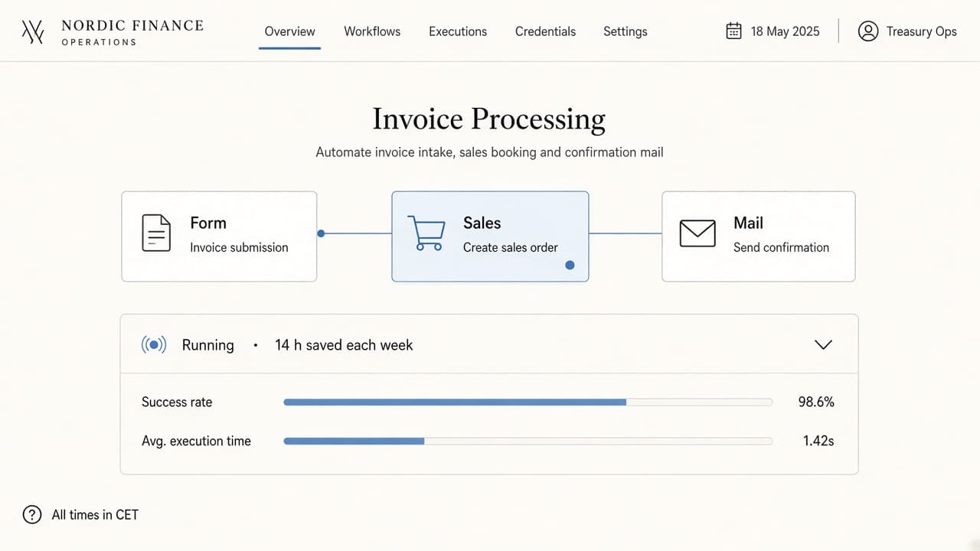The image size is (980, 551).
Task: Click the workflow description subtitle text
Action: pyautogui.click(x=489, y=152)
